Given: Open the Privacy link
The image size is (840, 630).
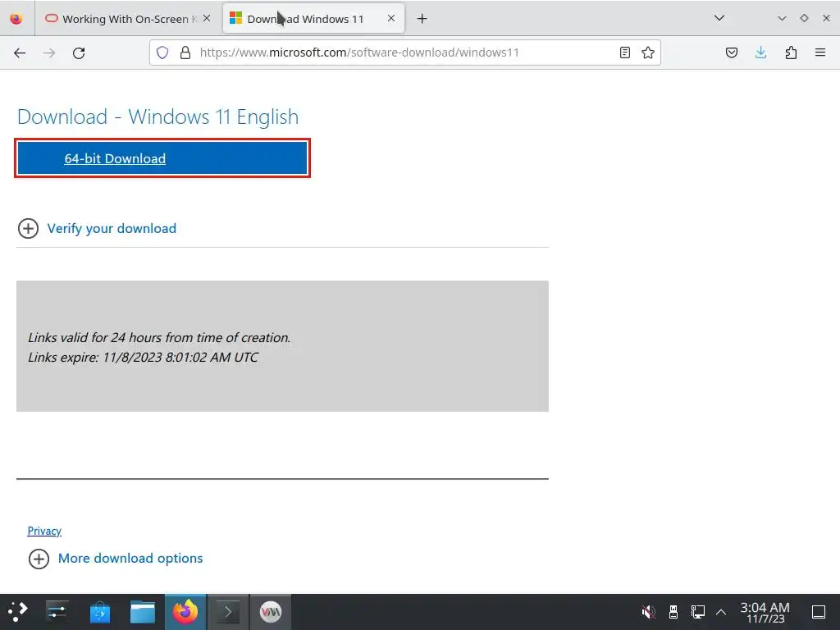Looking at the screenshot, I should (x=44, y=531).
